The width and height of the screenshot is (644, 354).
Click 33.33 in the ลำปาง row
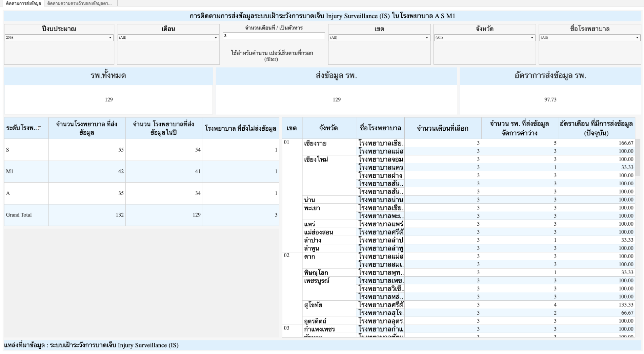pyautogui.click(x=627, y=240)
